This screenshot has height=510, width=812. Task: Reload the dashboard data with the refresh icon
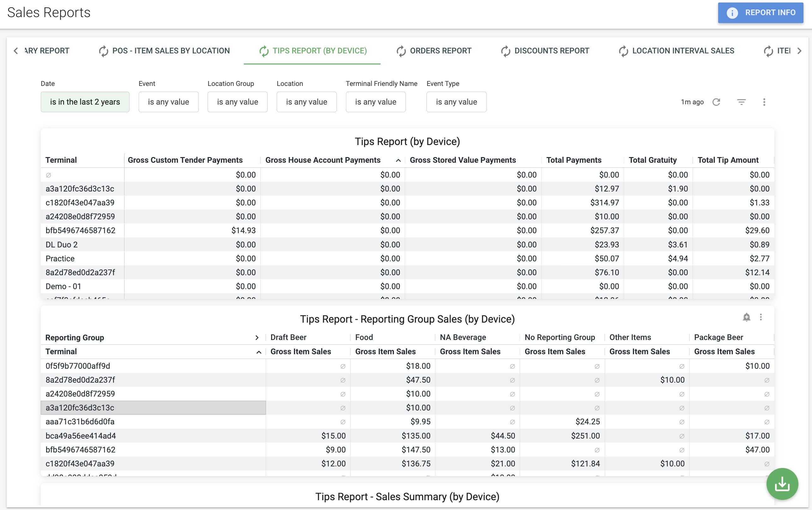click(x=716, y=102)
